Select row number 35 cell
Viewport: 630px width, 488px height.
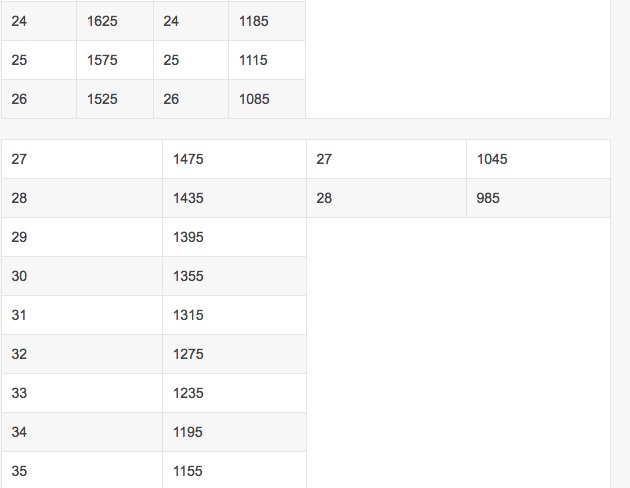click(x=82, y=470)
